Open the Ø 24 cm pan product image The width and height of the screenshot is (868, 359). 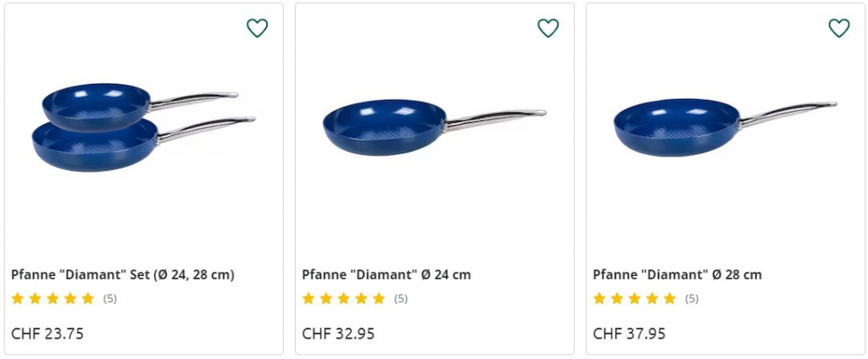tap(385, 127)
